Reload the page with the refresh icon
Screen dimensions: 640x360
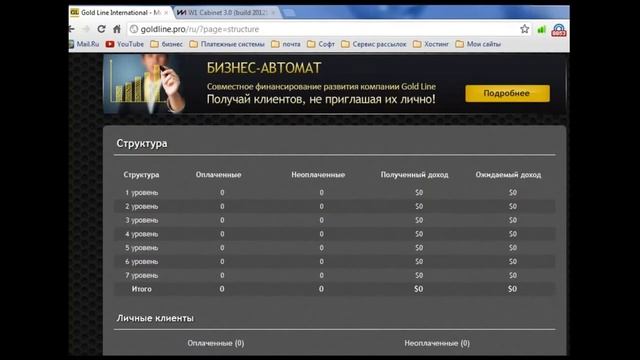(101, 29)
